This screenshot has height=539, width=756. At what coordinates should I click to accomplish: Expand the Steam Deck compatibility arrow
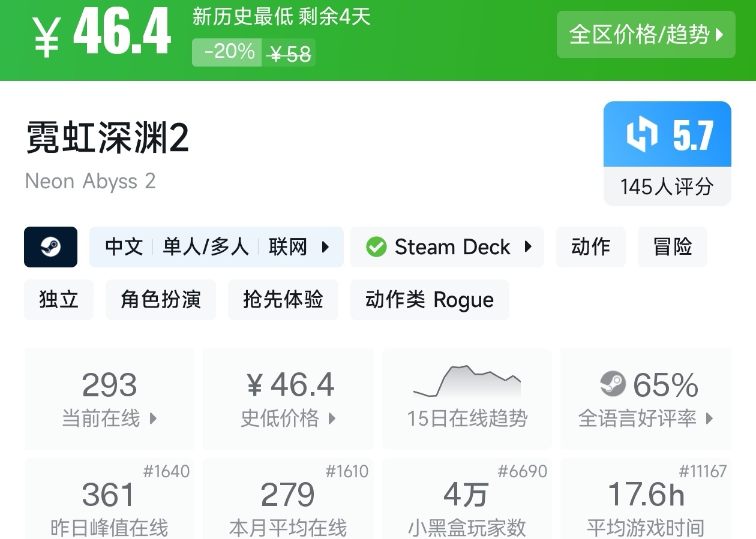pos(528,247)
